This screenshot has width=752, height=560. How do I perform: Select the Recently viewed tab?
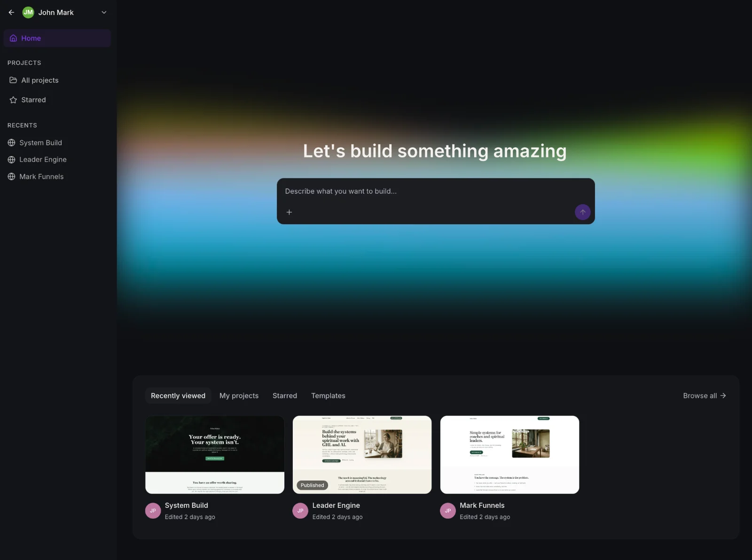point(178,396)
